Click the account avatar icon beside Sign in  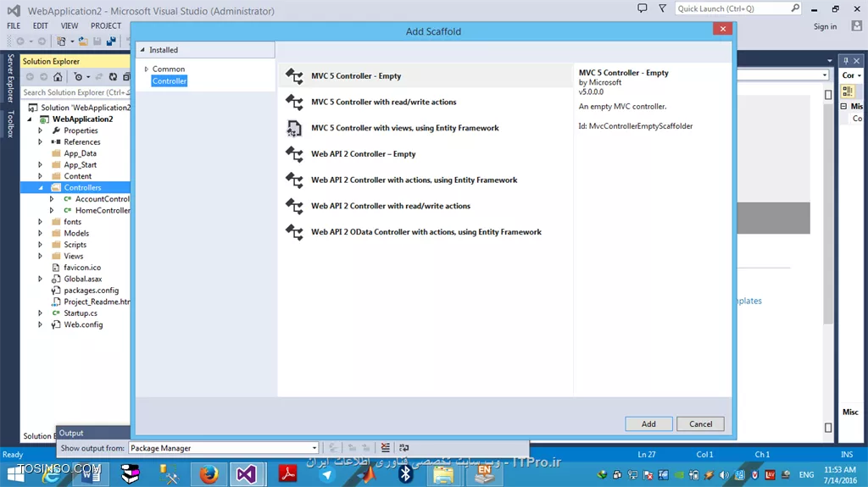pyautogui.click(x=857, y=25)
